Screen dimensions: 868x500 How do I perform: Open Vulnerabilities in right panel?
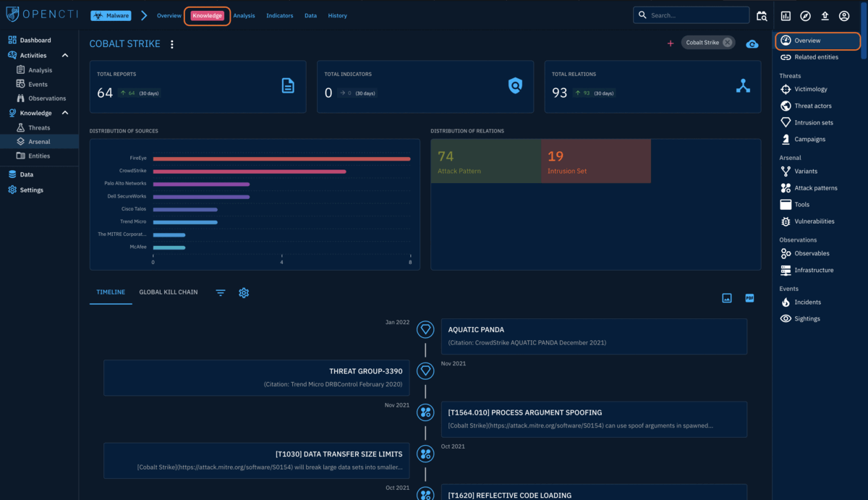(x=818, y=221)
